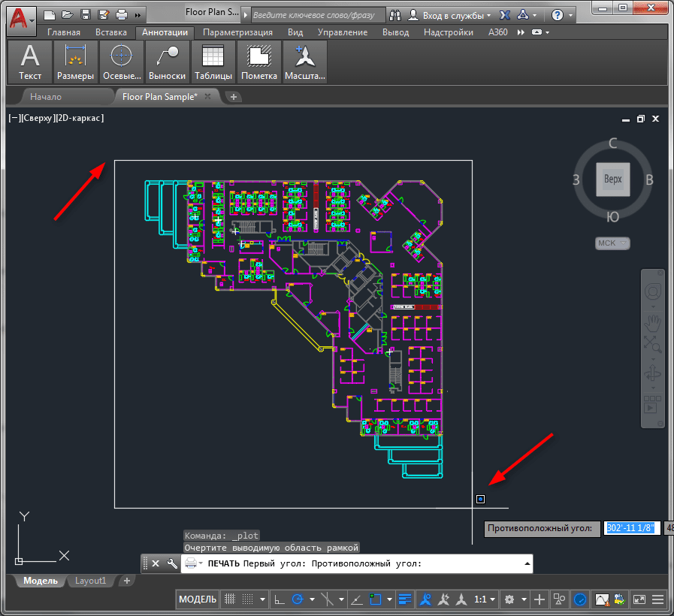Click the Осевые centerlines tool
The height and width of the screenshot is (616, 674).
(121, 62)
